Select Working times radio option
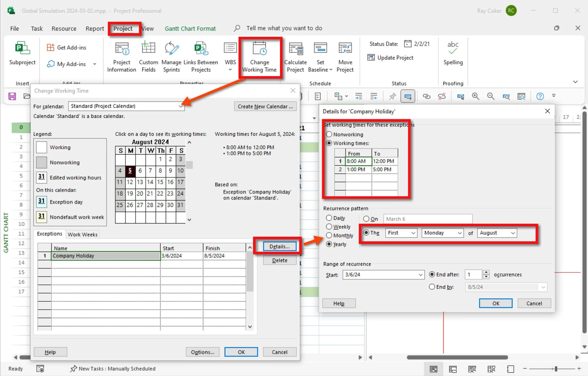The height and width of the screenshot is (376, 588). (329, 143)
